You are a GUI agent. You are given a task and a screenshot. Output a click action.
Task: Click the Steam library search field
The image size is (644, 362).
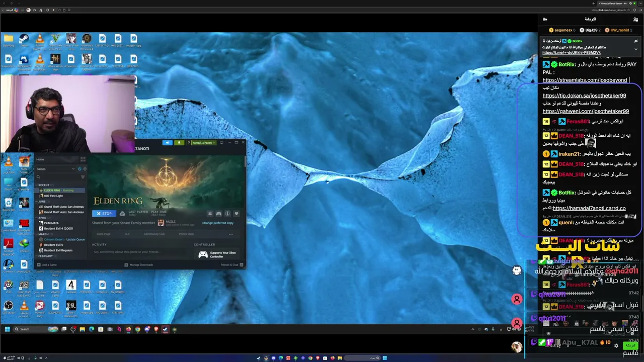(x=57, y=177)
